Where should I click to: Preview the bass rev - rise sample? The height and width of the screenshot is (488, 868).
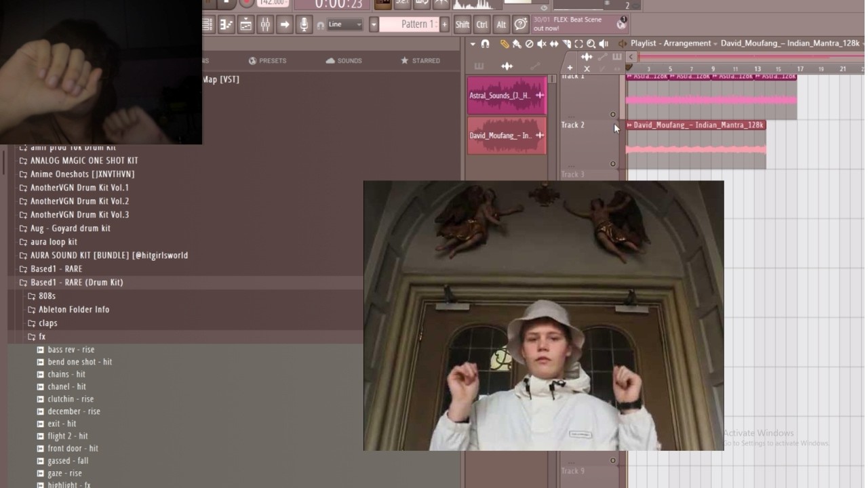coord(66,350)
